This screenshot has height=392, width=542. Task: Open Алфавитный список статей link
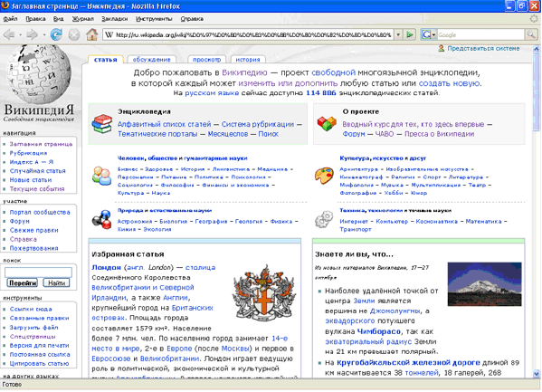coord(164,124)
